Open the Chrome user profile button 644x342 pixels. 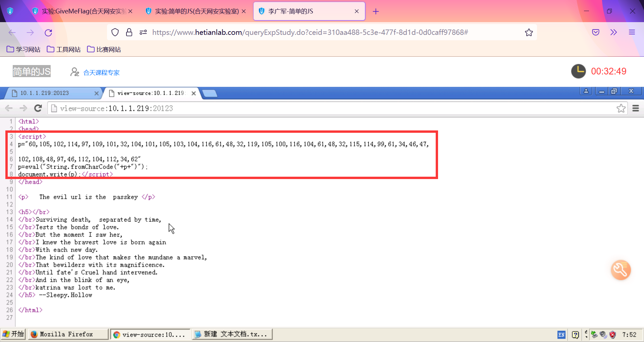pos(586,91)
